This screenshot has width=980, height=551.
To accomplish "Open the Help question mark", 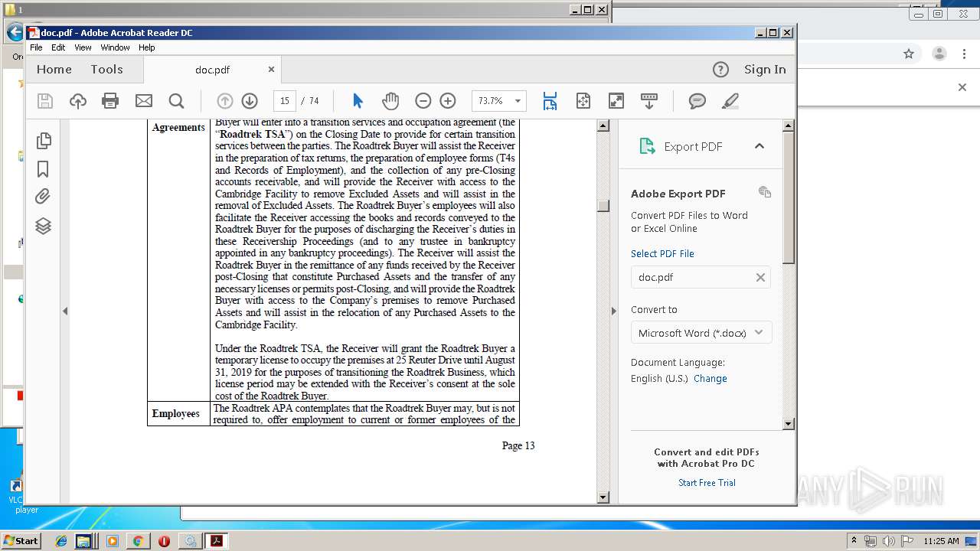I will point(720,70).
